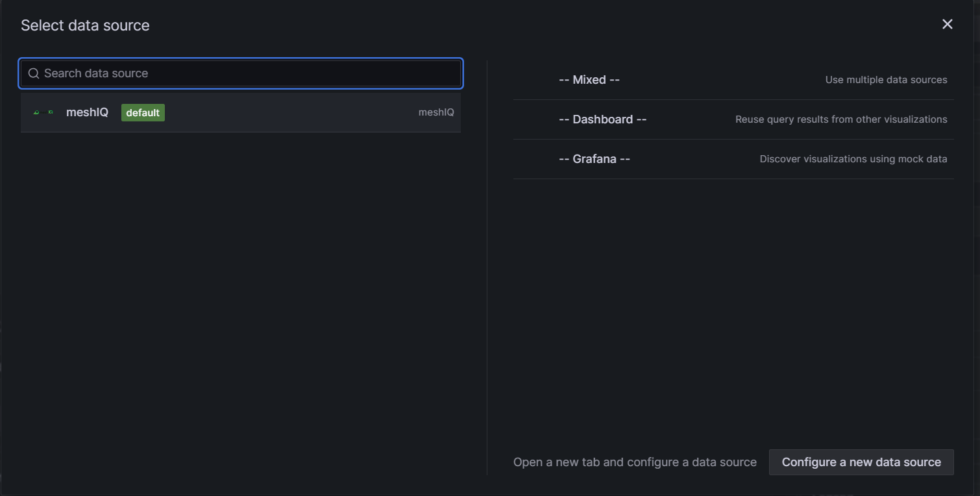This screenshot has width=980, height=496.
Task: Click 'Use multiple data sources' description
Action: click(886, 80)
